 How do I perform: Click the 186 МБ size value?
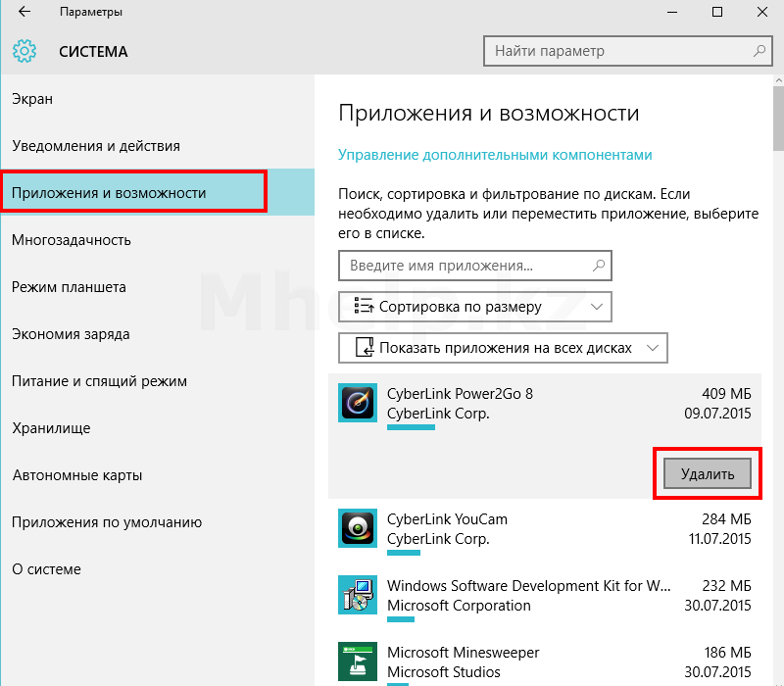pos(727,652)
